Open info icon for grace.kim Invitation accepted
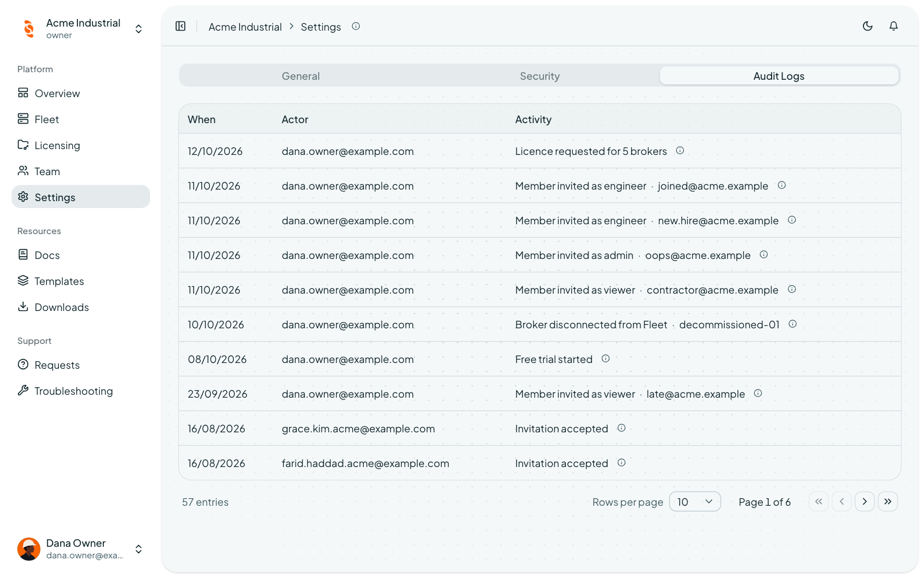 point(621,428)
